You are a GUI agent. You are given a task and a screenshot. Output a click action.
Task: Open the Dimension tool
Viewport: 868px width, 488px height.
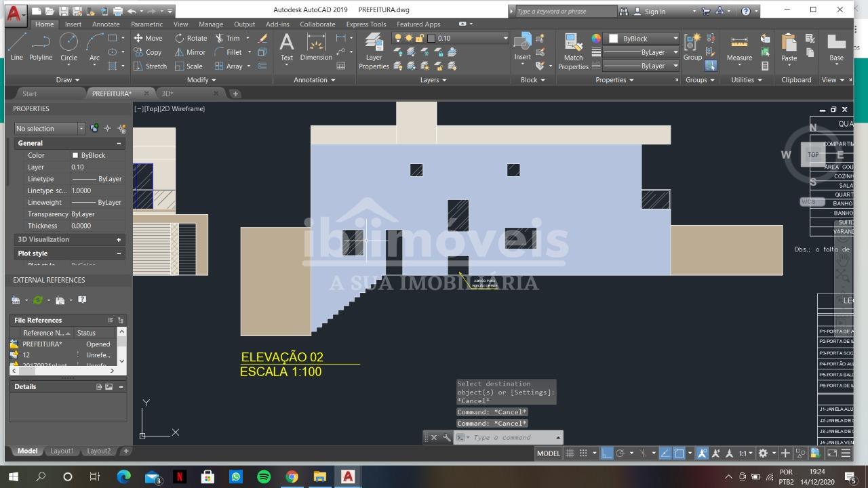pyautogui.click(x=316, y=47)
